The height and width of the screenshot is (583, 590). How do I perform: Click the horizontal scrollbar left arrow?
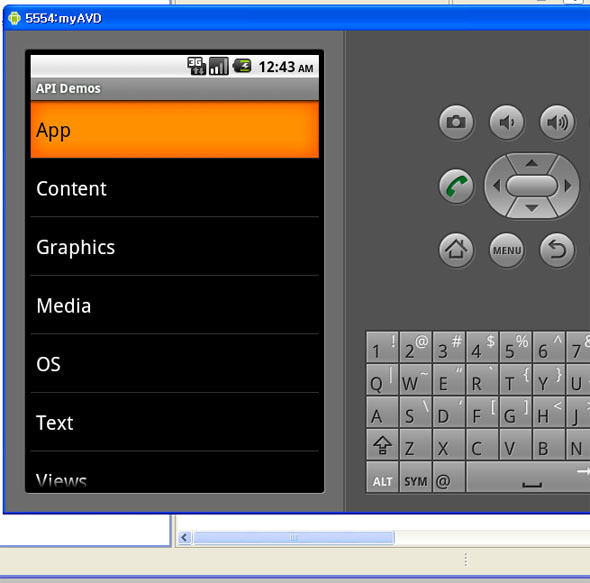tap(184, 537)
